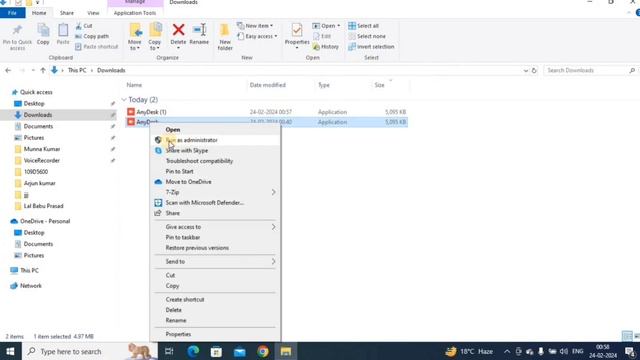Expand the Send to submenu
The image size is (640, 360).
[216, 262]
